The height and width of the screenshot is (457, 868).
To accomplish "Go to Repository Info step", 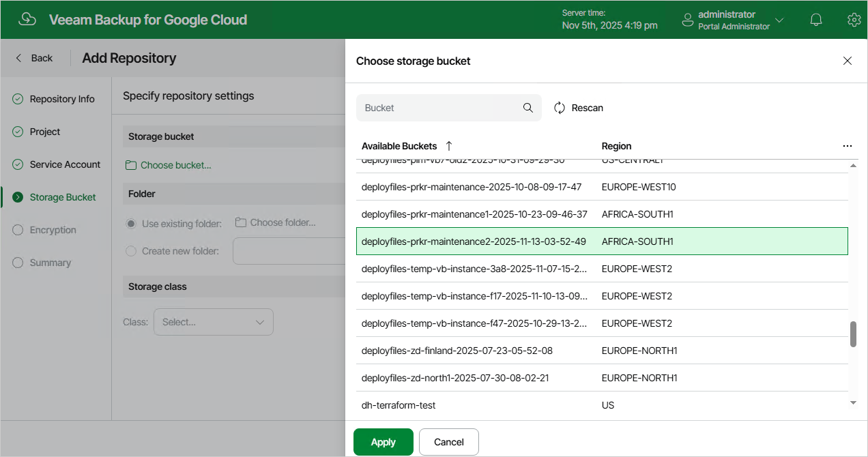I will tap(62, 99).
